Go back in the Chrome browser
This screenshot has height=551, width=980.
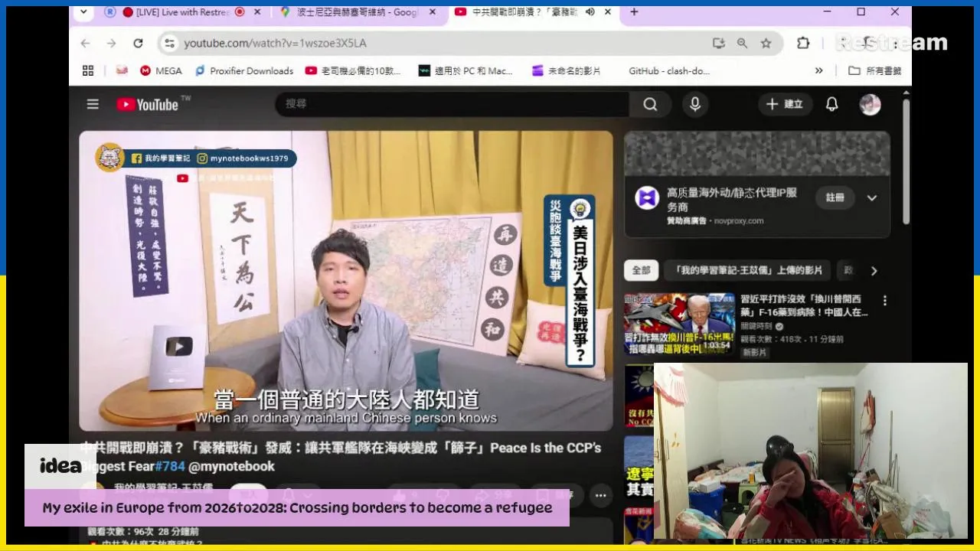coord(86,44)
